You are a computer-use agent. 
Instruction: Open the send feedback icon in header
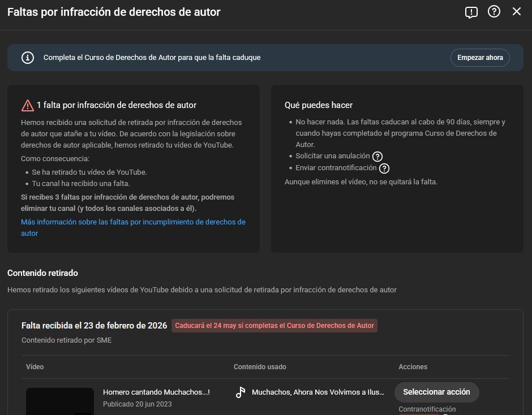pyautogui.click(x=471, y=12)
